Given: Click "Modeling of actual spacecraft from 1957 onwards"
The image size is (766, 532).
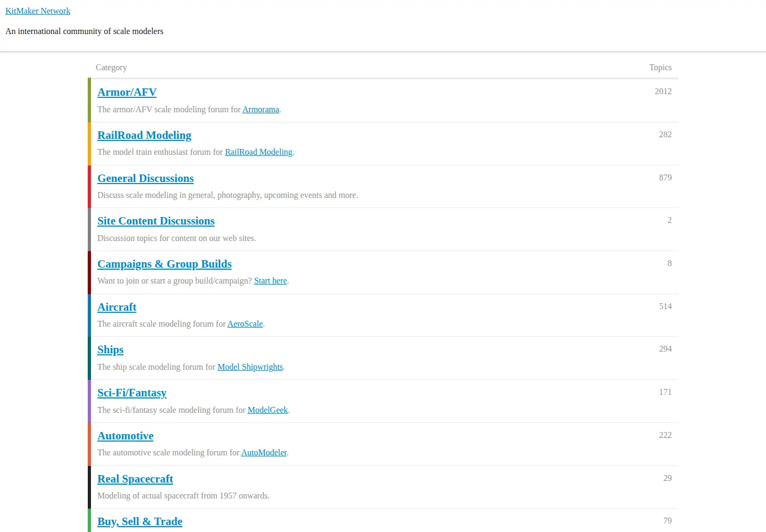Looking at the screenshot, I should (184, 496).
